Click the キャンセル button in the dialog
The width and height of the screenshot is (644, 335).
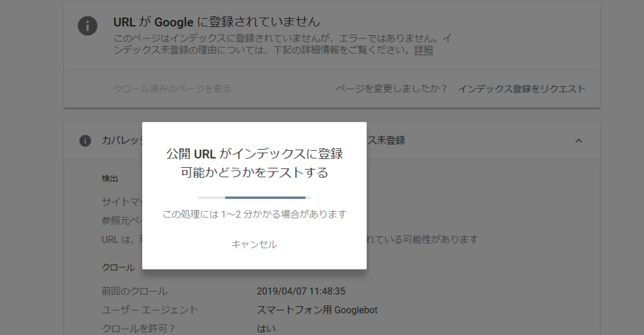(x=254, y=244)
